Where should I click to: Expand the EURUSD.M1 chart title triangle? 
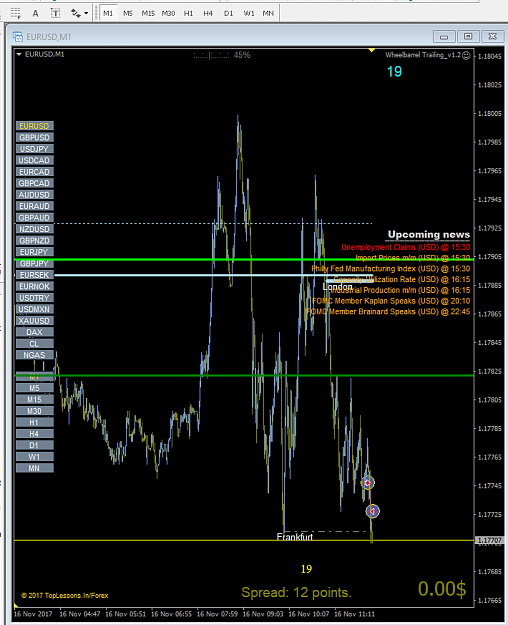[19, 54]
